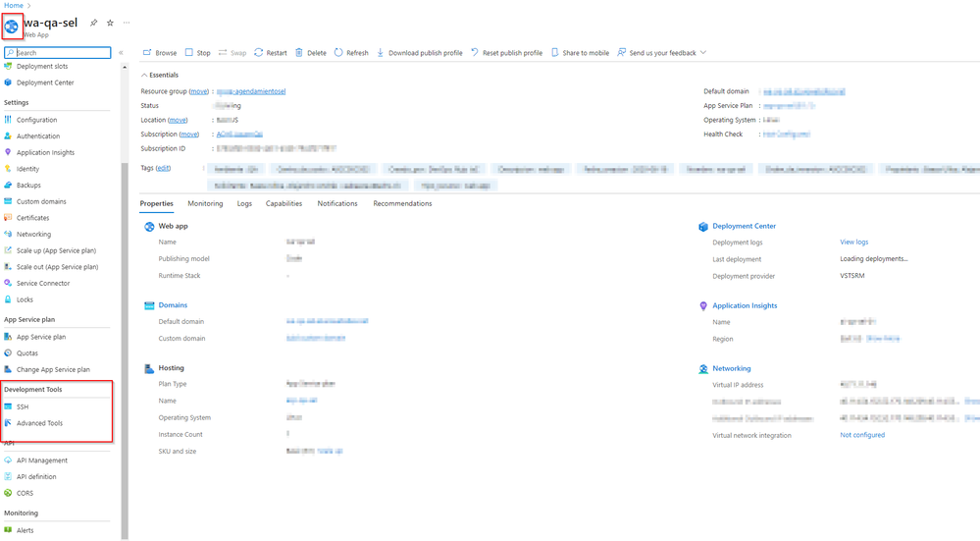Open more options ellipsis menu

[x=126, y=23]
